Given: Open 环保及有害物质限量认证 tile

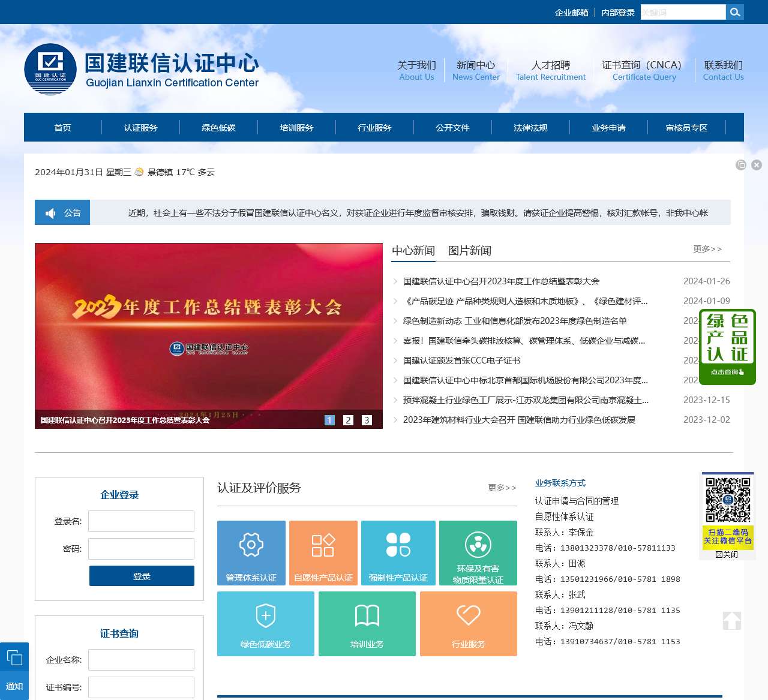Looking at the screenshot, I should (478, 552).
